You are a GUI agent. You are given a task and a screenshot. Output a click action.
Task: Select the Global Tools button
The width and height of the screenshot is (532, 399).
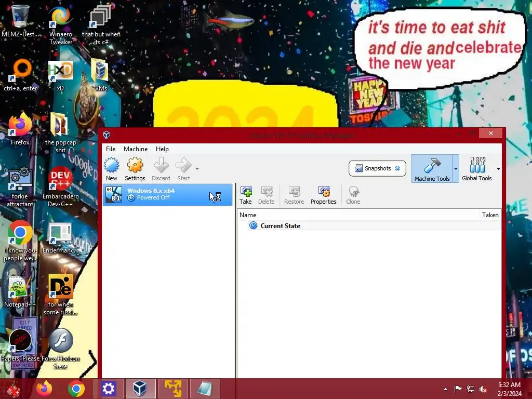click(x=477, y=169)
